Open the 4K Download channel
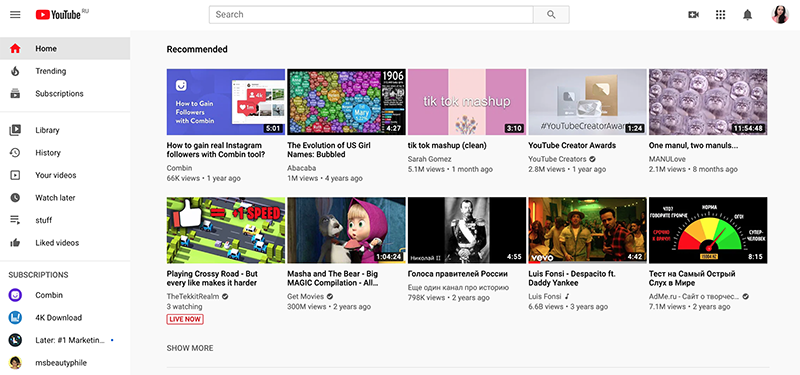Image resolution: width=800 pixels, height=375 pixels. coord(65,318)
